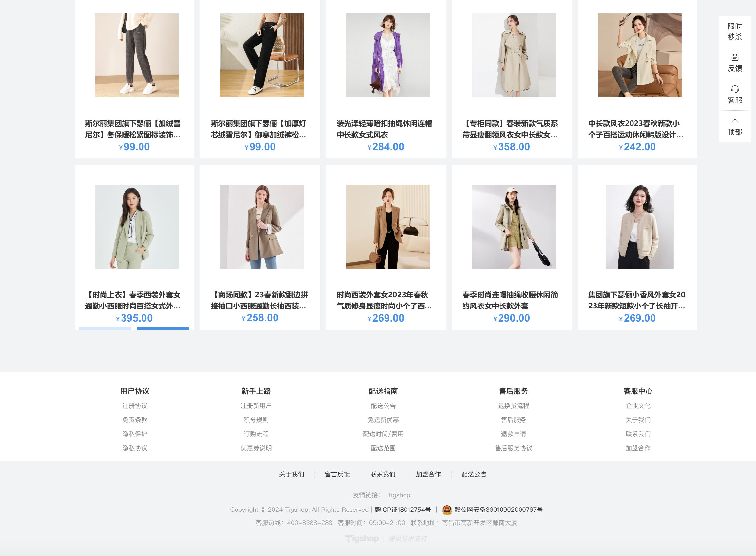Open black corduroy pants product image
Image resolution: width=756 pixels, height=556 pixels.
click(262, 56)
